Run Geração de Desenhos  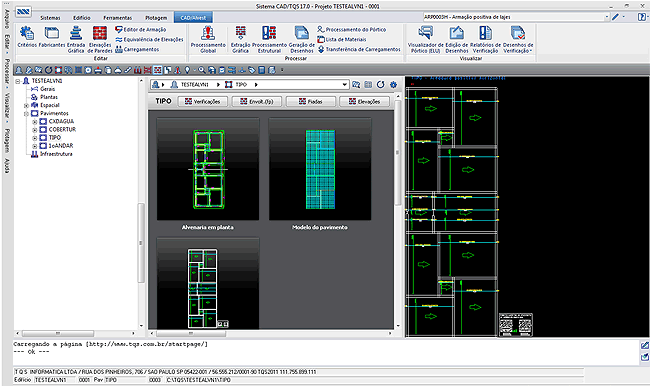301,39
